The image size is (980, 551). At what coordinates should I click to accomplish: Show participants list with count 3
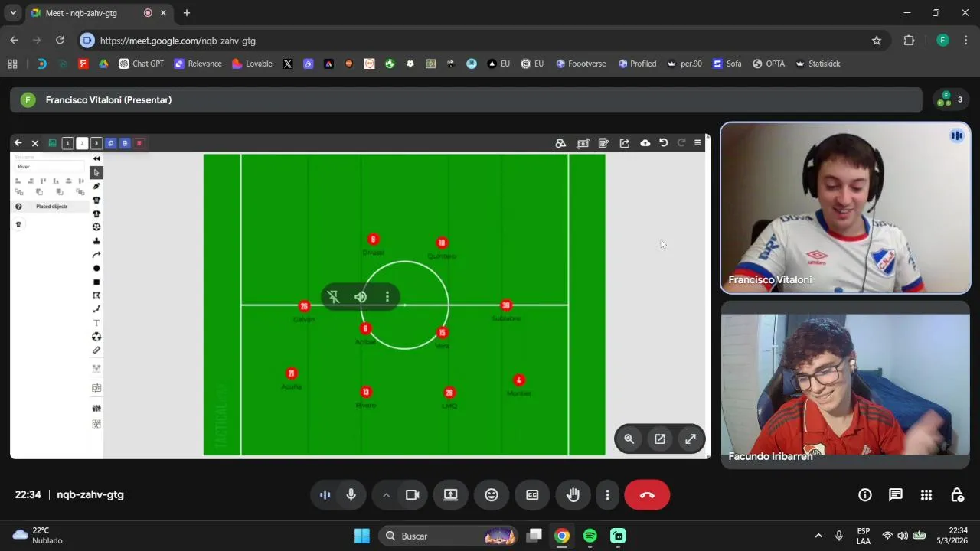tap(949, 99)
